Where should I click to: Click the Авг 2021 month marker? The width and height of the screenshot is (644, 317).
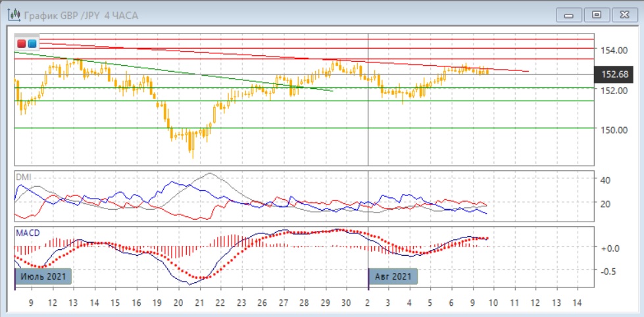[393, 276]
